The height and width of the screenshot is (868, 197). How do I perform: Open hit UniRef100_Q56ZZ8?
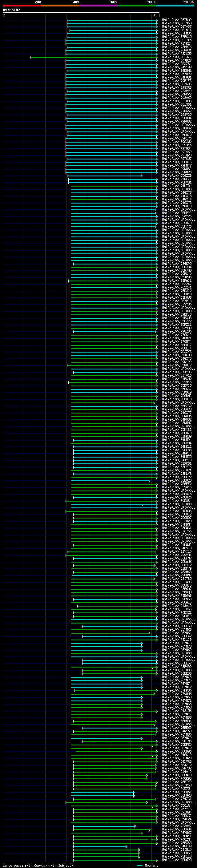click(x=176, y=176)
